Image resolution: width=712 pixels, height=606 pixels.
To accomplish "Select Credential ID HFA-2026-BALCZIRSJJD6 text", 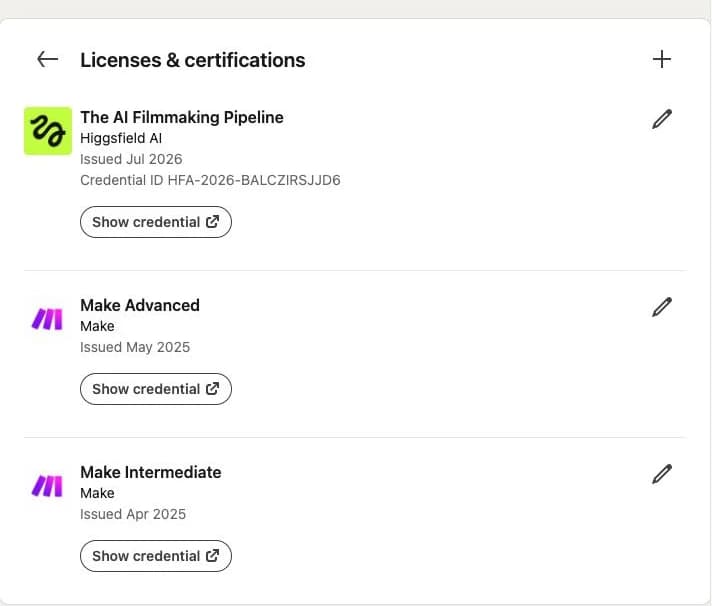I will tap(210, 180).
